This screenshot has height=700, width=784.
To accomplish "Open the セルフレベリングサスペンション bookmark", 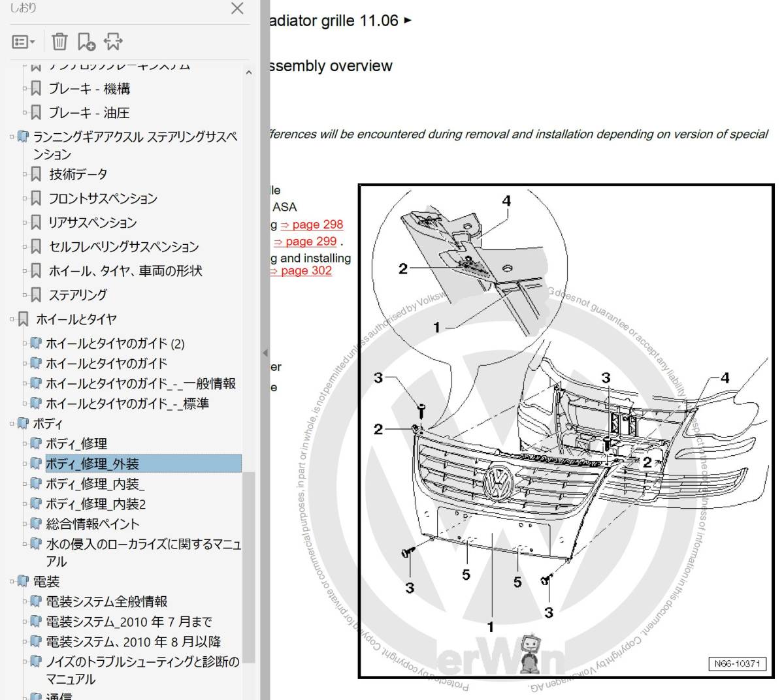I will [x=123, y=247].
